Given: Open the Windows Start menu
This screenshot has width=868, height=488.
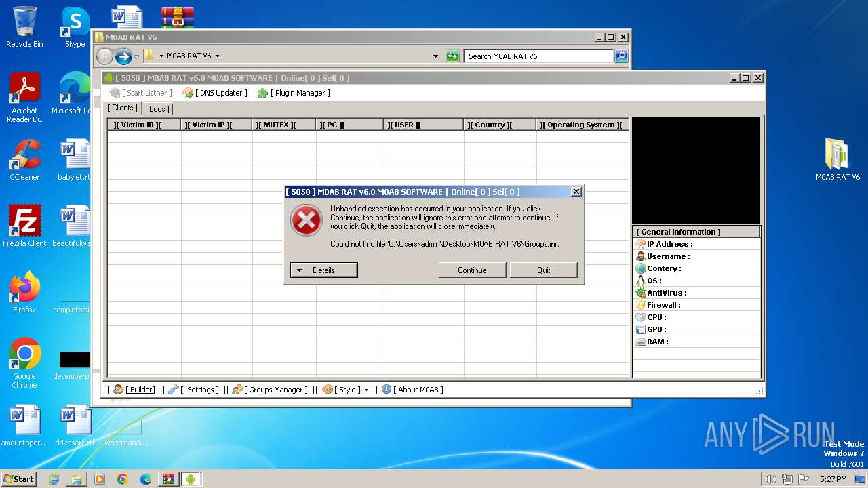Looking at the screenshot, I should pos(18,479).
